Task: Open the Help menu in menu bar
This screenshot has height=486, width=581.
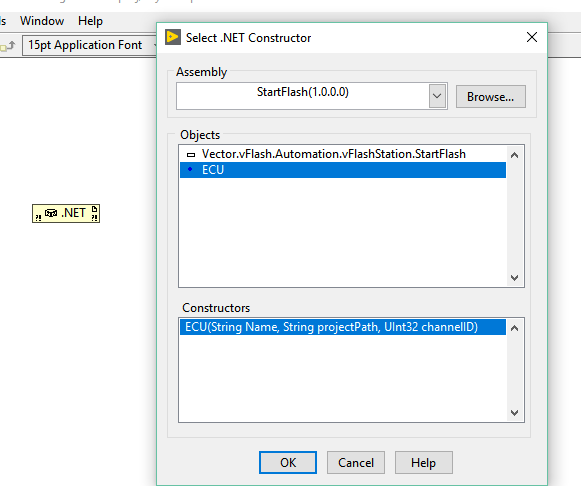Action: tap(90, 21)
